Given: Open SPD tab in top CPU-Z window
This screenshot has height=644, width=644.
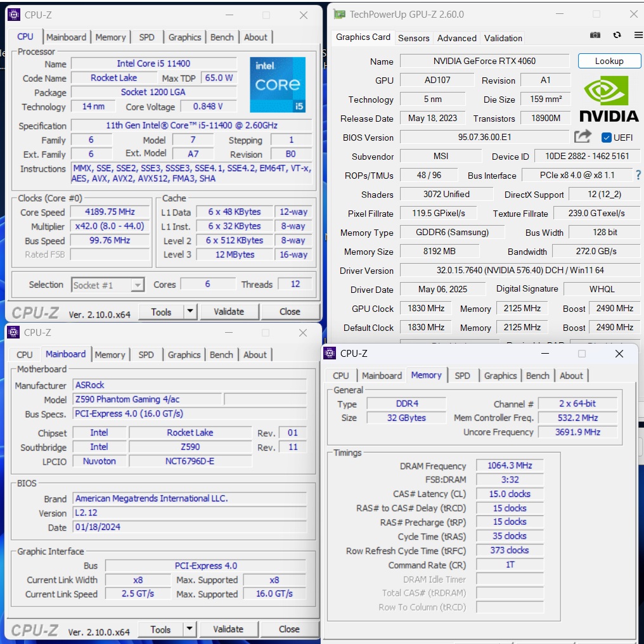Looking at the screenshot, I should pos(146,37).
